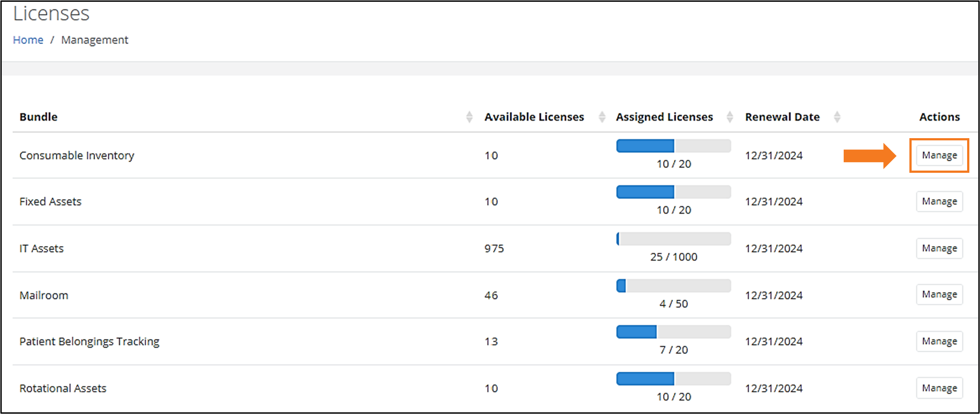This screenshot has width=980, height=414.
Task: Go to Home breadcrumb link
Action: click(x=28, y=40)
